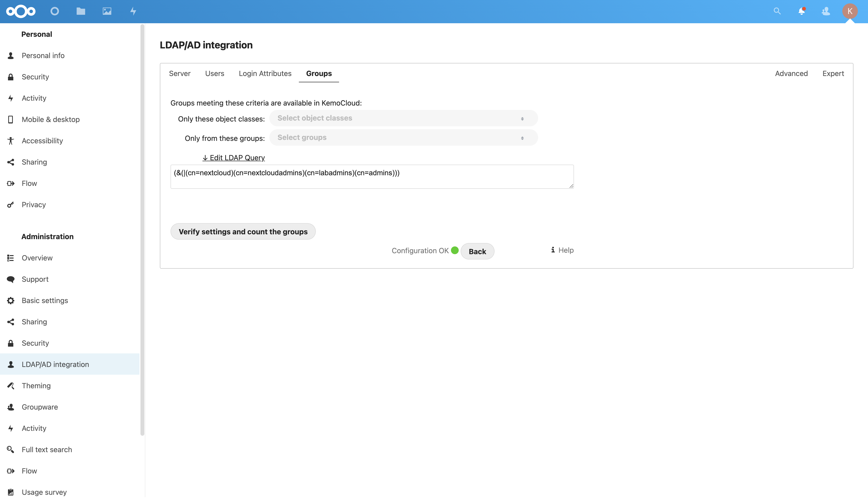This screenshot has width=868, height=503.
Task: Click Verify settings and count the groups
Action: pyautogui.click(x=243, y=232)
